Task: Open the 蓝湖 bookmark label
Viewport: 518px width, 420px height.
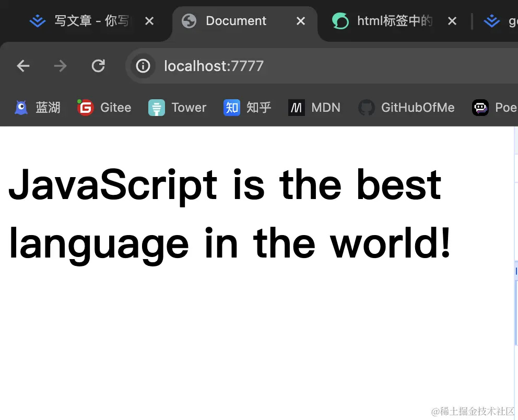Action: pyautogui.click(x=48, y=108)
